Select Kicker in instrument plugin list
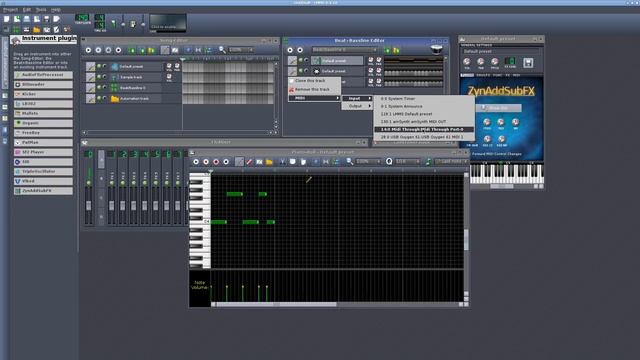The image size is (640, 360). click(x=43, y=94)
